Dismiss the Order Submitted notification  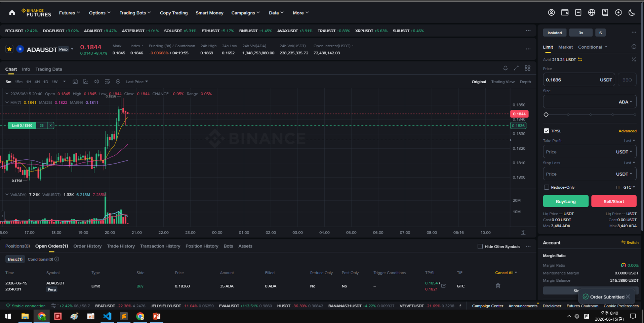point(628,296)
